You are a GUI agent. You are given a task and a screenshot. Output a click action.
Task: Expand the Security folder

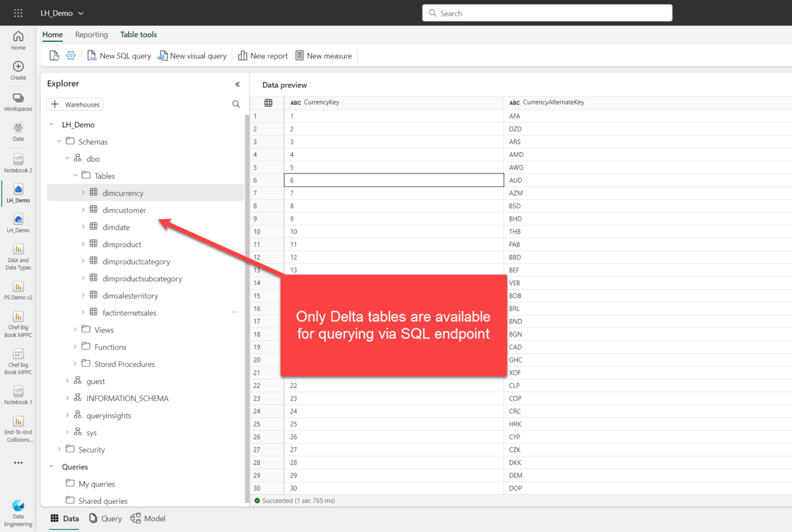pyautogui.click(x=59, y=449)
